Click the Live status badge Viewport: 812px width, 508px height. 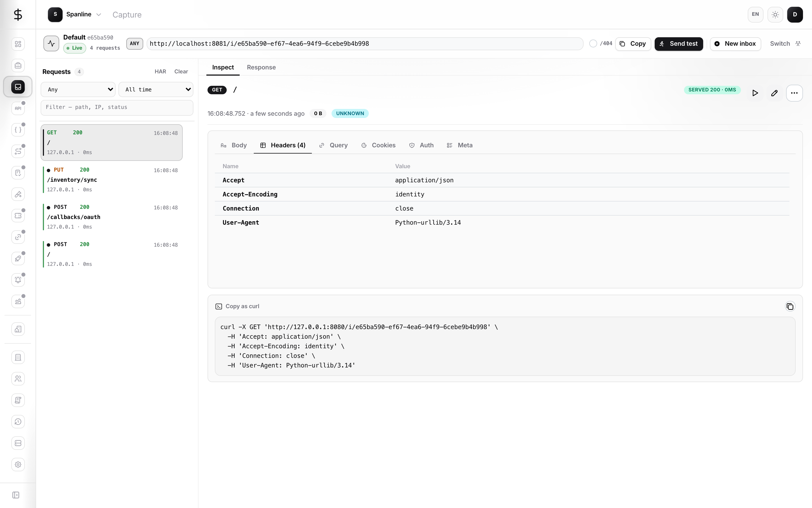(74, 48)
